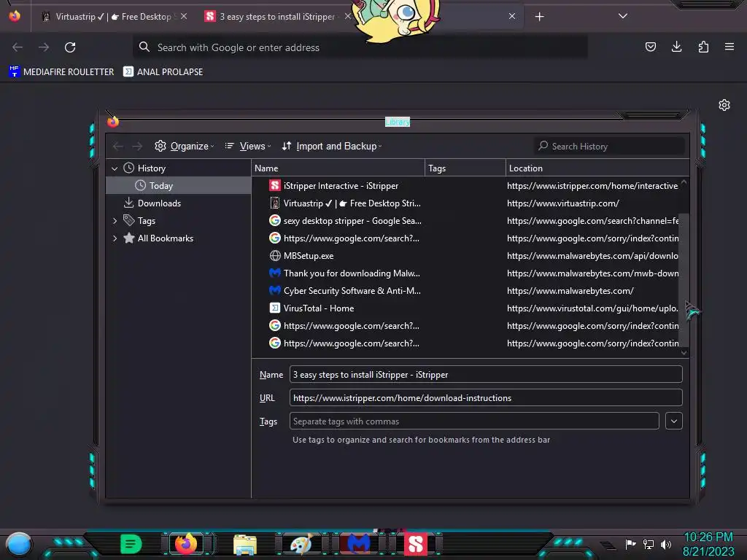Open the Action Center flag tray icon
The width and height of the screenshot is (747, 560).
coord(630,544)
